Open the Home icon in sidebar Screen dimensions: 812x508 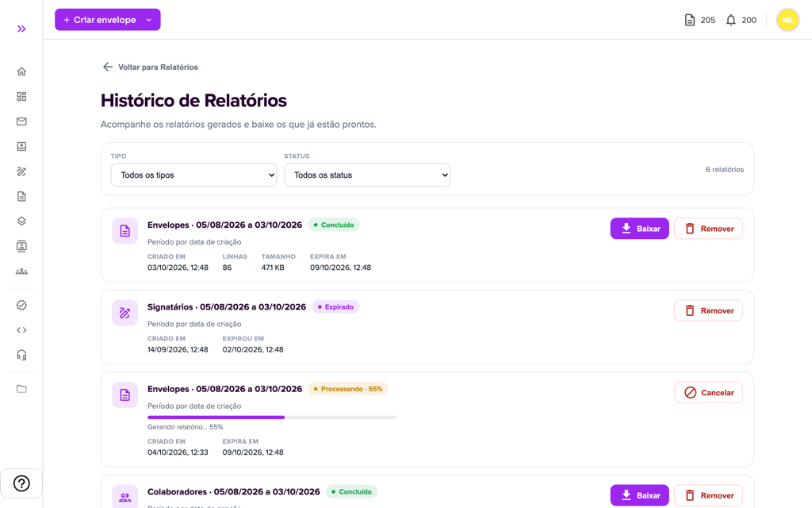[x=21, y=71]
